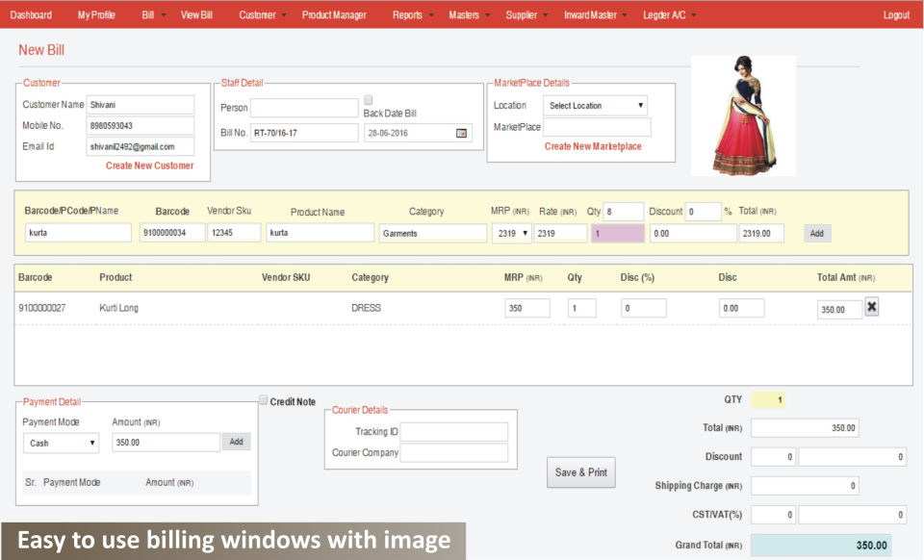
Task: Open the Select Location dropdown
Action: pyautogui.click(x=595, y=106)
